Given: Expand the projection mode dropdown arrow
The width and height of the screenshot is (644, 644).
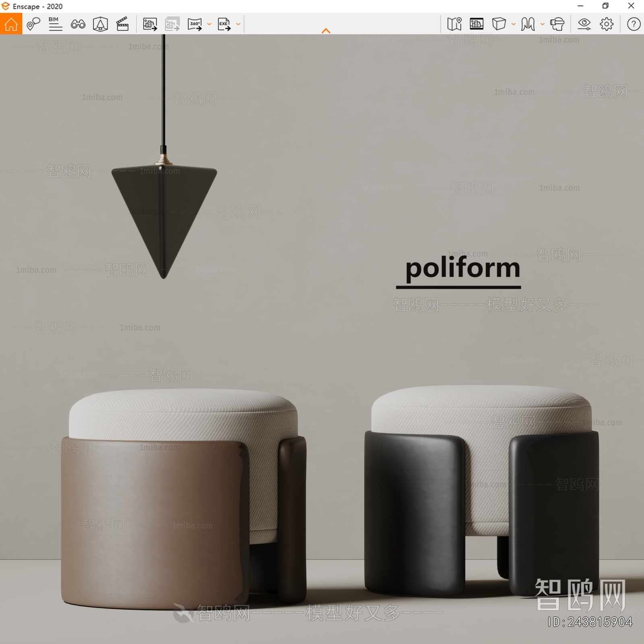Looking at the screenshot, I should coord(514,24).
